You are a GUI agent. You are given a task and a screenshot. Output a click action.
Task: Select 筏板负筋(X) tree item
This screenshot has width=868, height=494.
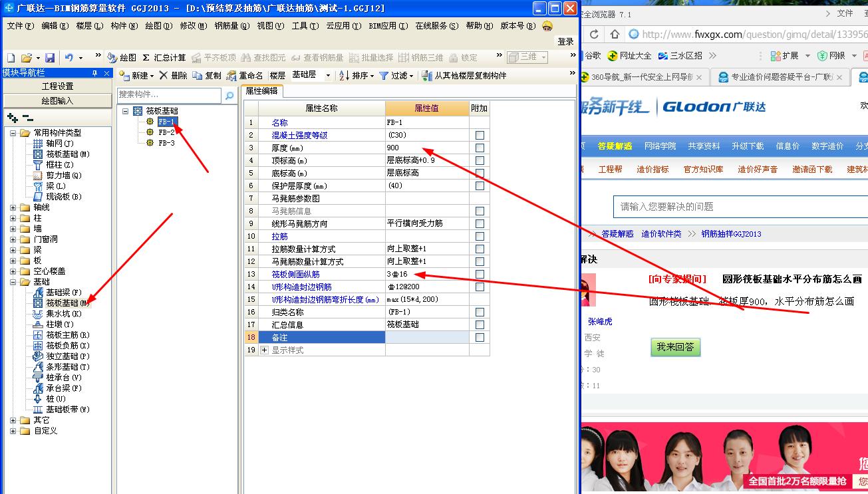[x=68, y=346]
